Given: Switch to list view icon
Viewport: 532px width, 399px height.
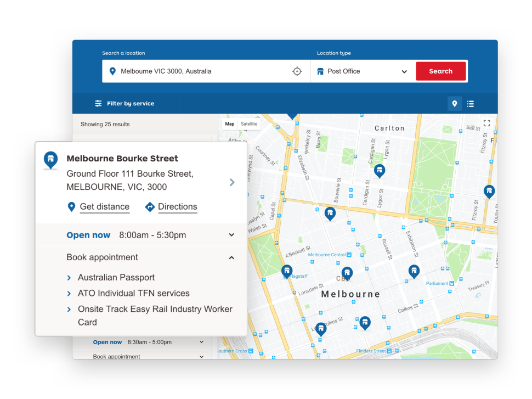Looking at the screenshot, I should click(471, 104).
